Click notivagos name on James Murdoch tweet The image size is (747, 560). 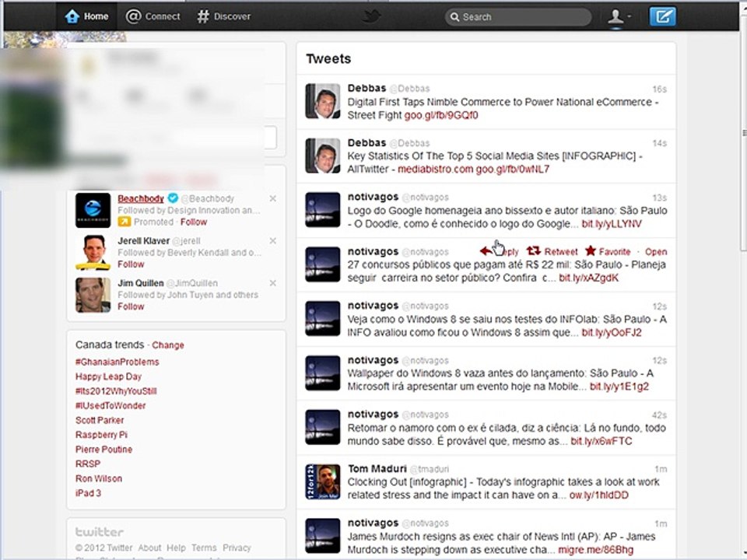click(x=373, y=523)
